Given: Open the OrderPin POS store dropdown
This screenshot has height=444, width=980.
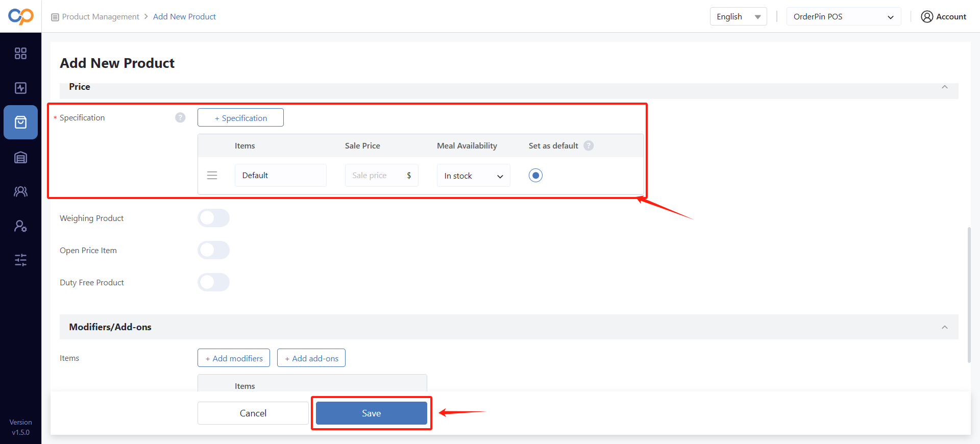Looking at the screenshot, I should [x=843, y=16].
